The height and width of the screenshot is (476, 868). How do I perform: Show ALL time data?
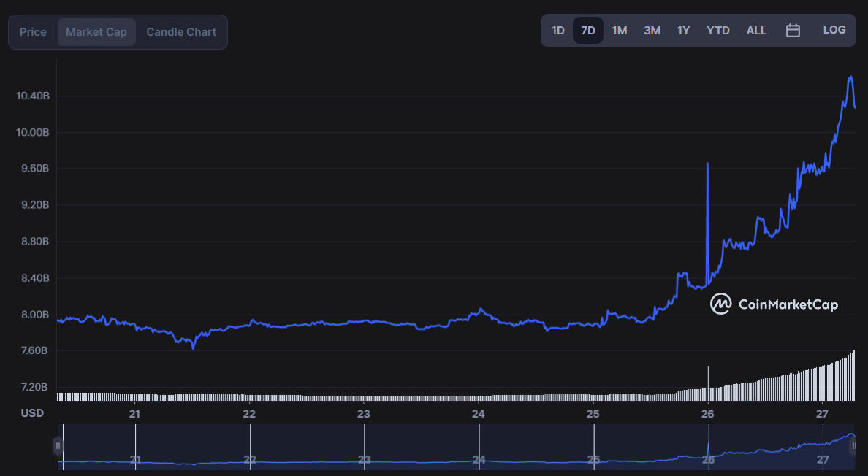tap(756, 31)
